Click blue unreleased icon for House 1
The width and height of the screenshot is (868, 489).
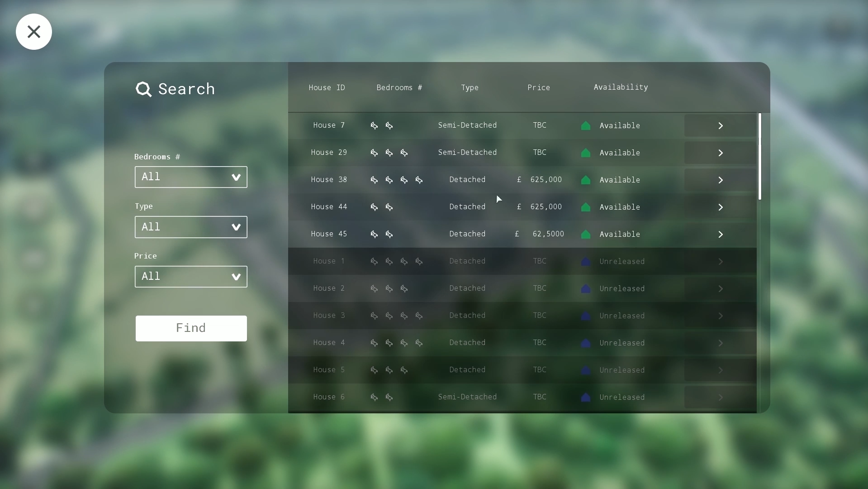(585, 262)
